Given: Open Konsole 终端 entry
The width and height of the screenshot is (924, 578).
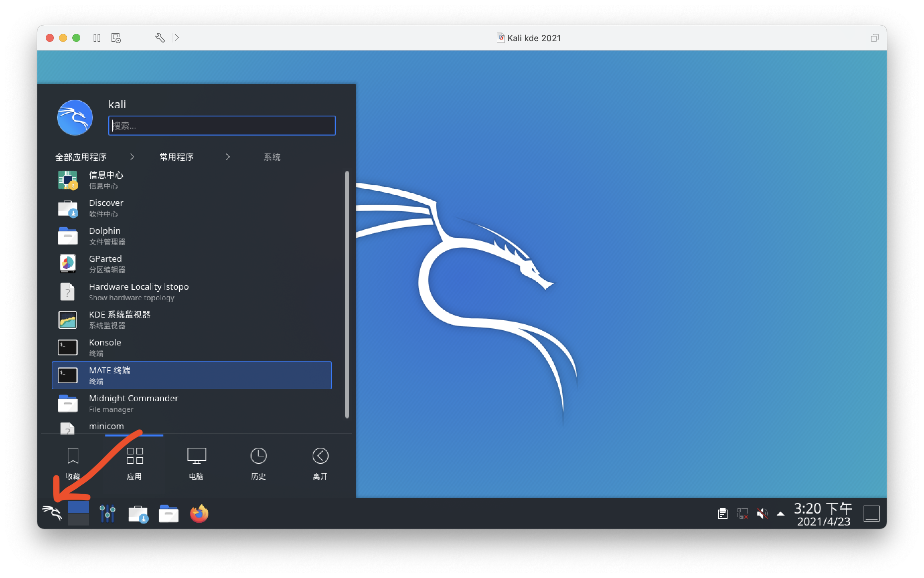Looking at the screenshot, I should 192,347.
